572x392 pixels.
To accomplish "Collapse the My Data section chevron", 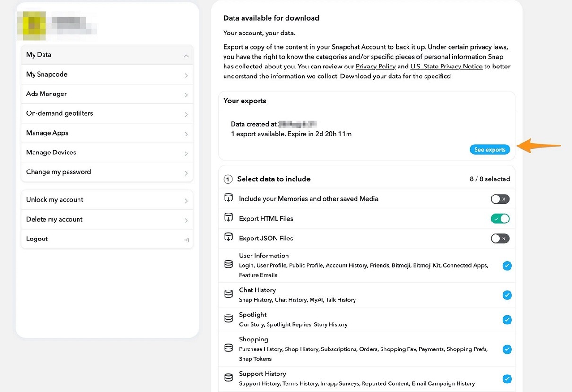I will coord(186,56).
